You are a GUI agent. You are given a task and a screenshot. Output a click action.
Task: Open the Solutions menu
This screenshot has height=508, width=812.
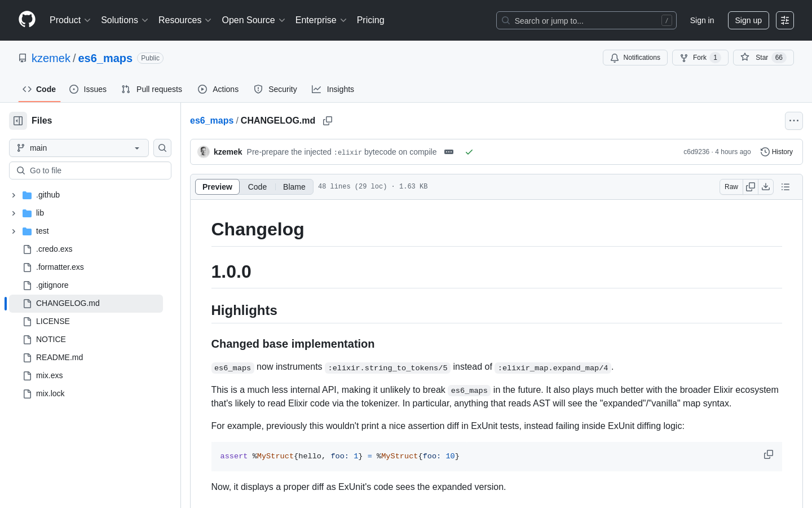[x=125, y=20]
